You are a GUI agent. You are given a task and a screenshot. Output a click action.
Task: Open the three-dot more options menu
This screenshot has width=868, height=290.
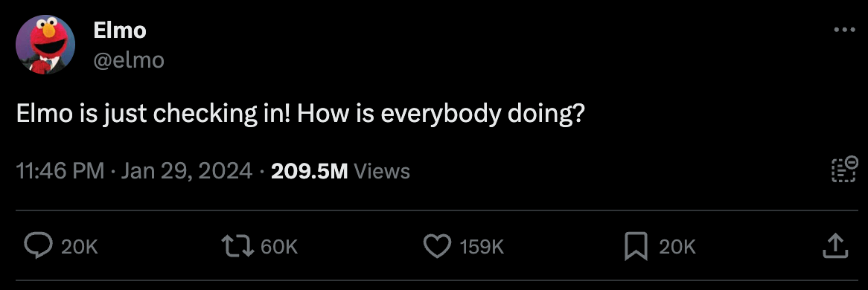pyautogui.click(x=844, y=30)
